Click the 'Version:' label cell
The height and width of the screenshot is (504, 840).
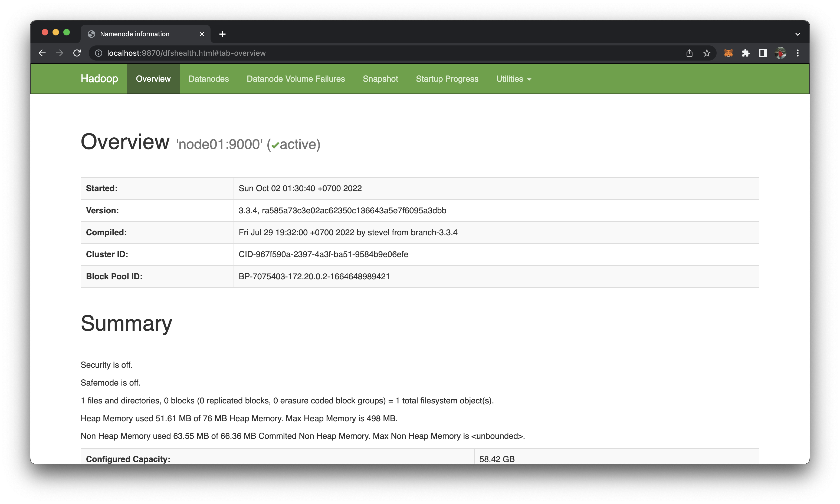[157, 211]
